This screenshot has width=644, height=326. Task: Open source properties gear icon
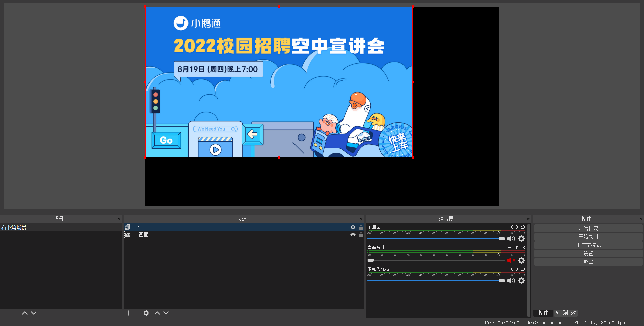(x=146, y=313)
